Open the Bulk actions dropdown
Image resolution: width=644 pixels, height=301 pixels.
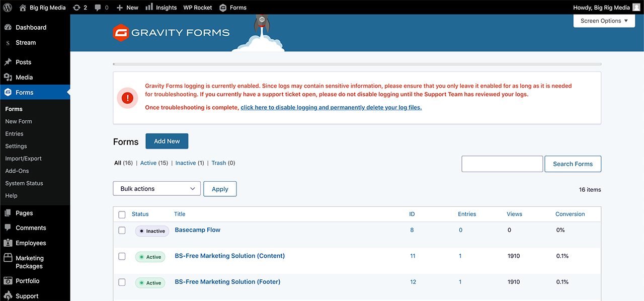click(x=157, y=189)
